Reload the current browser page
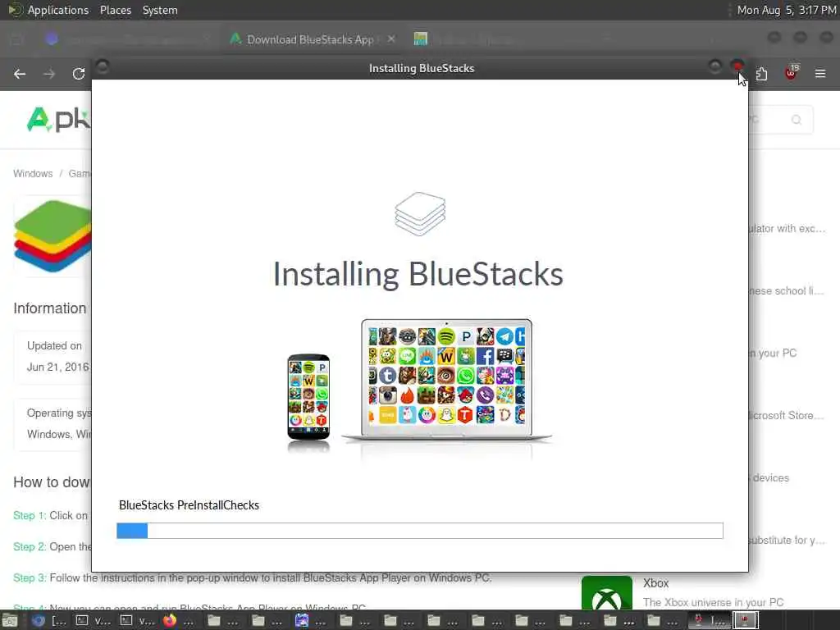Image resolution: width=840 pixels, height=630 pixels. (x=79, y=74)
